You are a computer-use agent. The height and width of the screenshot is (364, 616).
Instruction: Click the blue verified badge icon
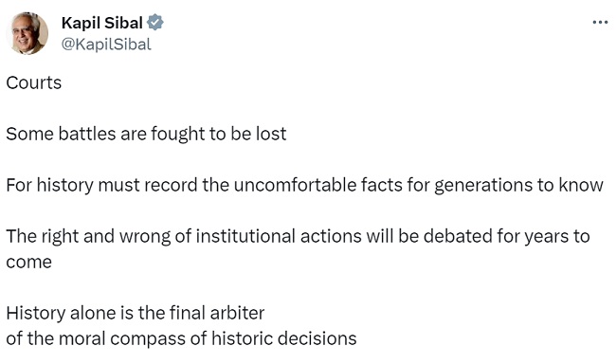coord(155,23)
